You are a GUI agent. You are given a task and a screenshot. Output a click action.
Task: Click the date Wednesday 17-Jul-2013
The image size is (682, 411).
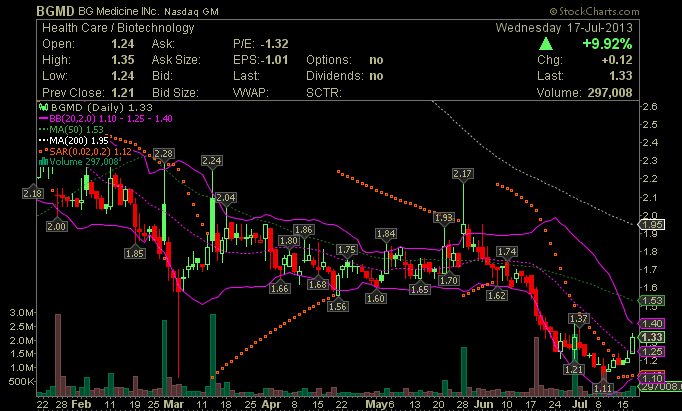click(564, 28)
